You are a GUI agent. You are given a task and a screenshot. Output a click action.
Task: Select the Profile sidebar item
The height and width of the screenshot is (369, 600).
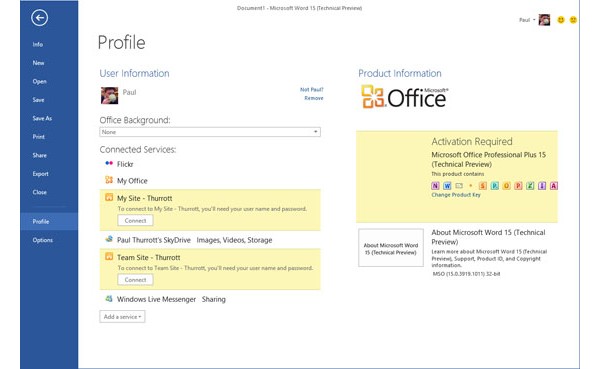point(49,221)
